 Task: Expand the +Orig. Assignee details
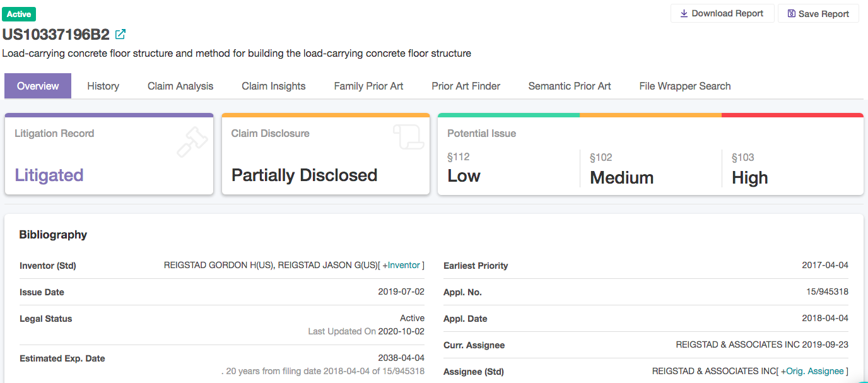pos(812,371)
